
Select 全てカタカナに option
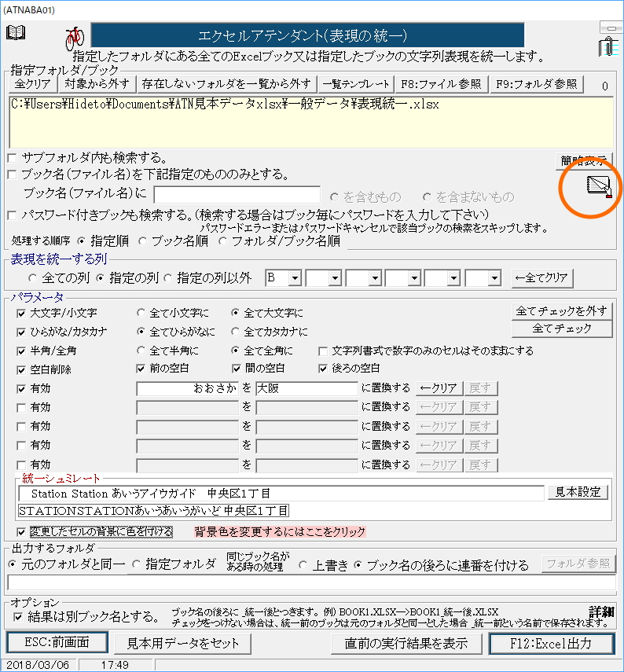235,332
